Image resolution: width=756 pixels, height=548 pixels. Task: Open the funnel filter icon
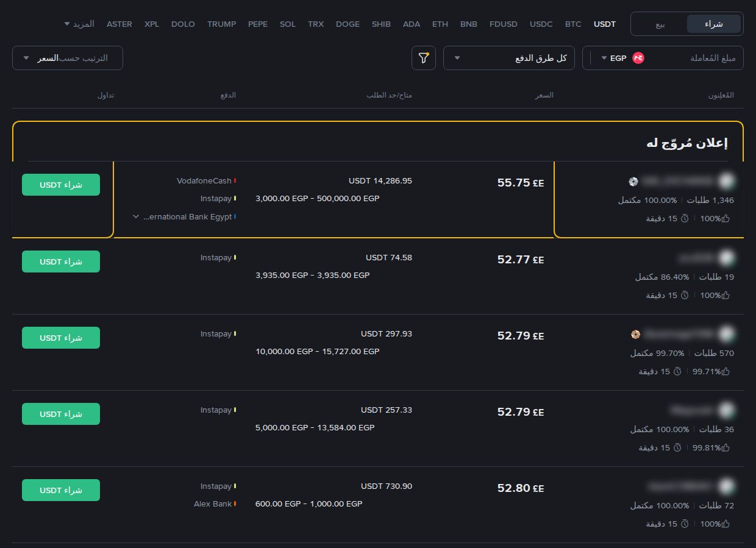[424, 58]
